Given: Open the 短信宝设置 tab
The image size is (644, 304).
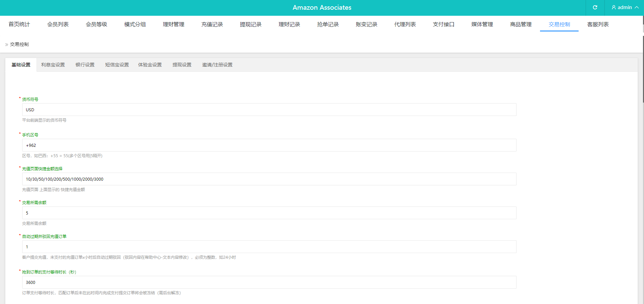Looking at the screenshot, I should [117, 65].
